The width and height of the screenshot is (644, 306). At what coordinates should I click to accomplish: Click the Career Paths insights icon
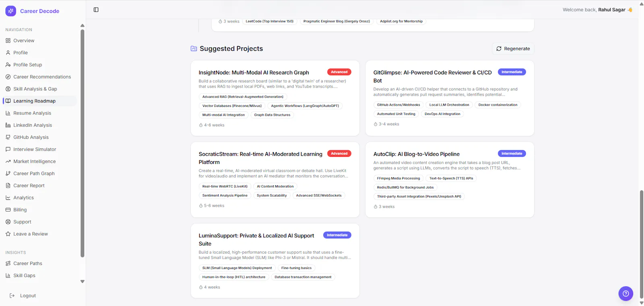tap(8, 263)
